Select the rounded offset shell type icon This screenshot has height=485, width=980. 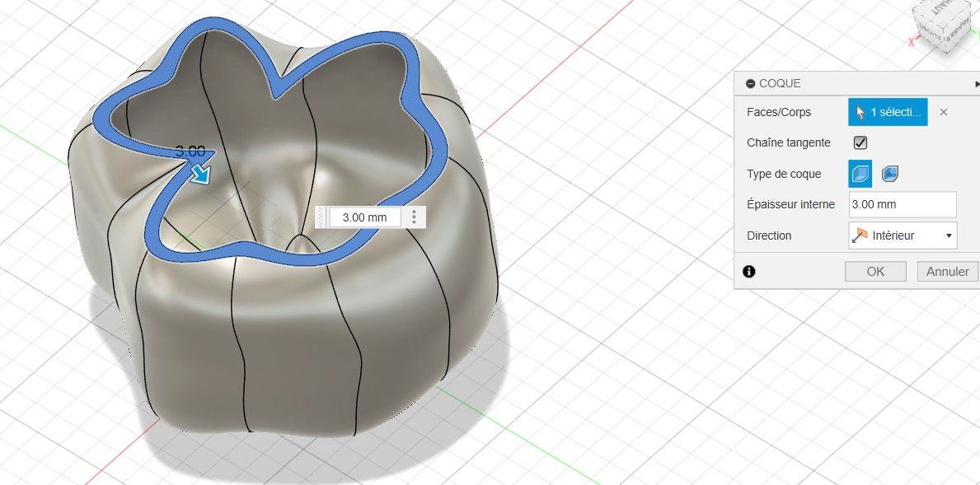(890, 174)
